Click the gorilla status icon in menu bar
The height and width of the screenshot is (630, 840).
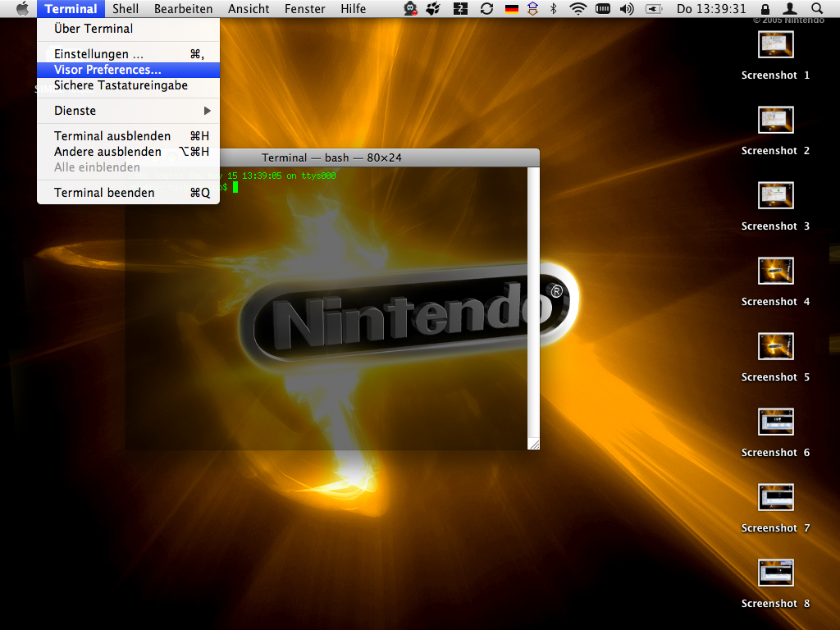[x=410, y=8]
